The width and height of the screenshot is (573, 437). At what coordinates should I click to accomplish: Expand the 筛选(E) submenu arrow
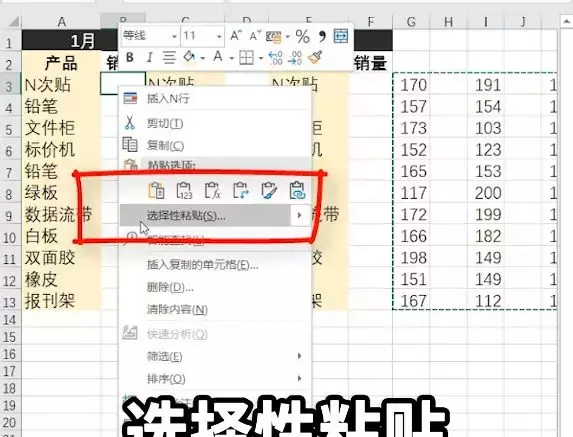300,356
